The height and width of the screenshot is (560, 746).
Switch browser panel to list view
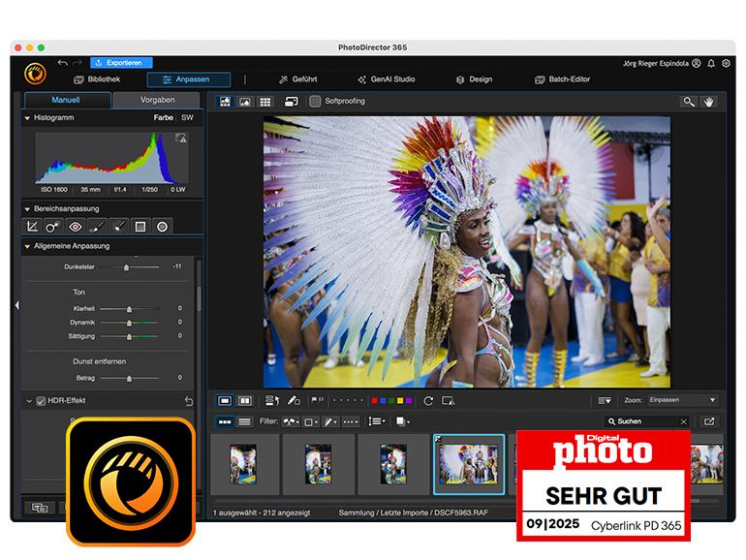click(244, 421)
